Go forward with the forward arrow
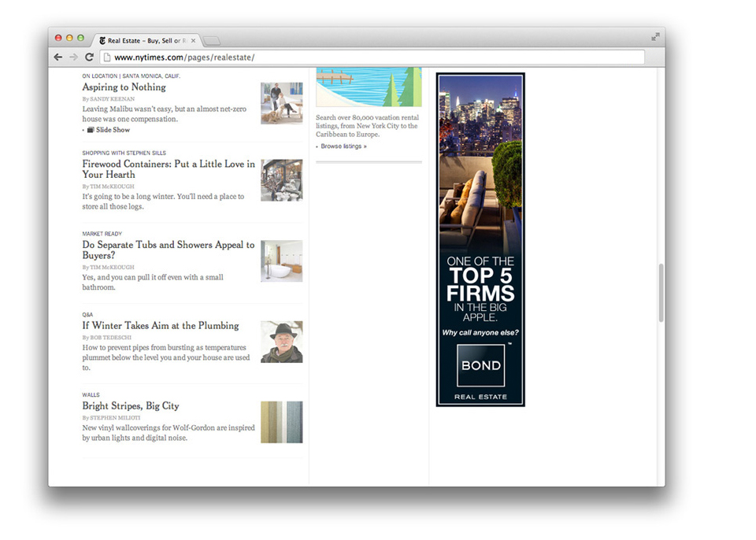The image size is (756, 540). click(x=73, y=57)
